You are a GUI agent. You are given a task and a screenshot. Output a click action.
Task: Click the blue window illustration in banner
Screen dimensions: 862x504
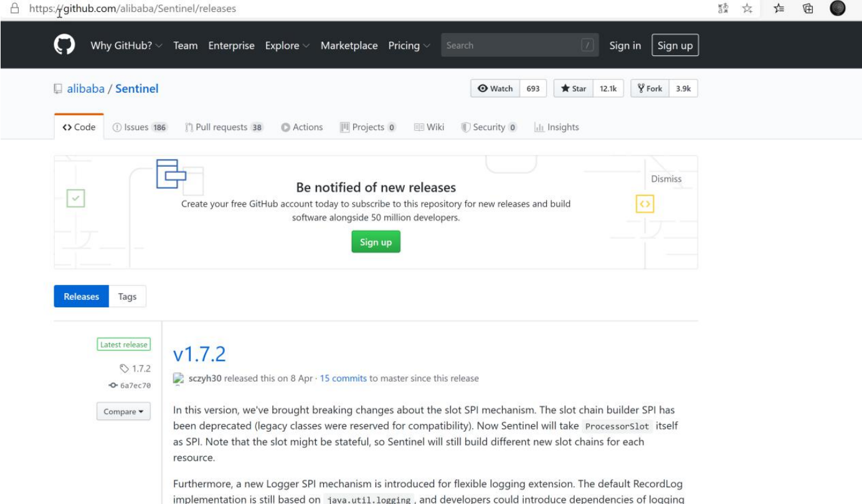click(x=171, y=174)
